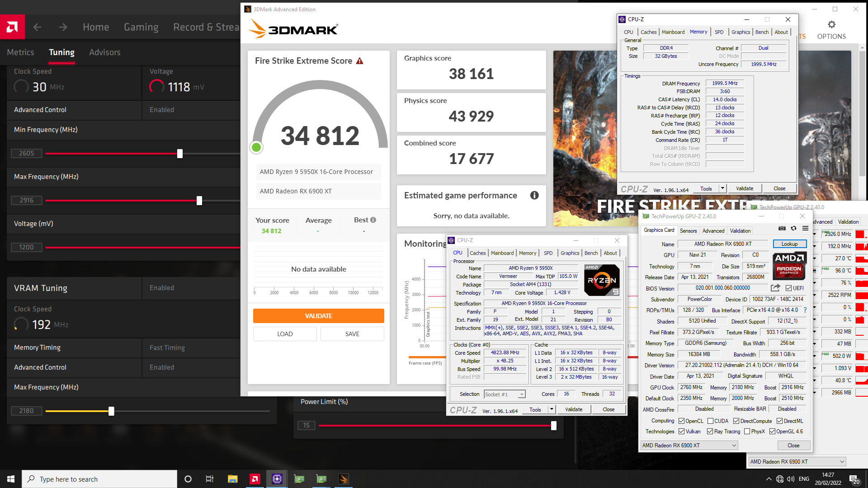Open the Mainboard tab in the CPU tab CPU-Z window

(502, 253)
